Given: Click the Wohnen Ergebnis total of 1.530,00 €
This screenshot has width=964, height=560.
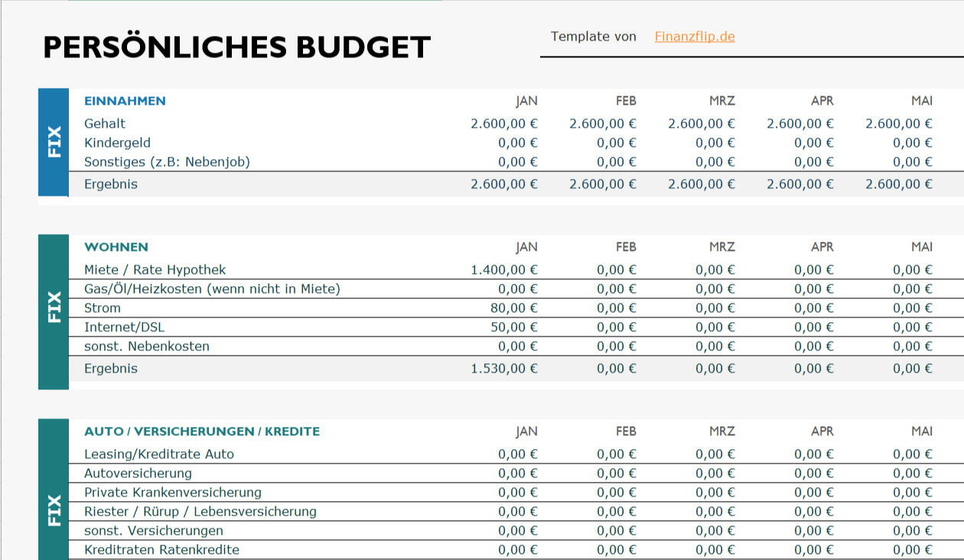Looking at the screenshot, I should click(x=503, y=369).
